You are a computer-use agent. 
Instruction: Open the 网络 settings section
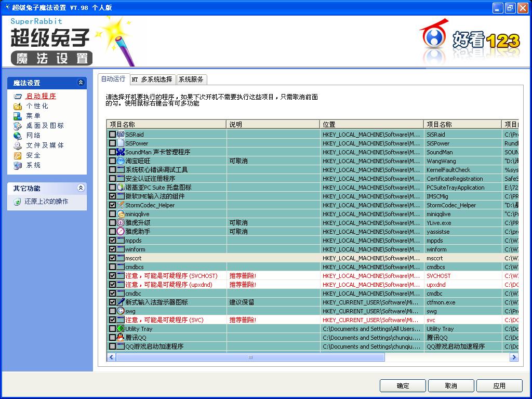[x=34, y=136]
